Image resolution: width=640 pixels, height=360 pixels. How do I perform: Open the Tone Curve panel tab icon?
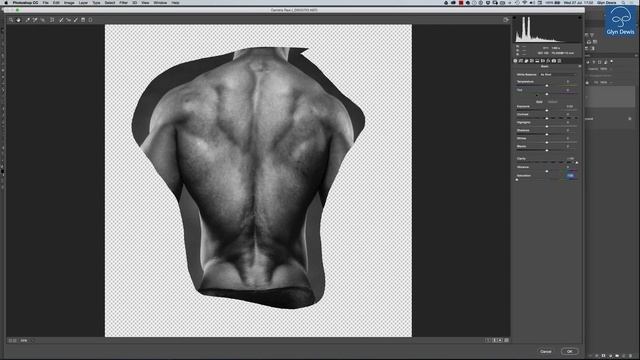(x=520, y=61)
